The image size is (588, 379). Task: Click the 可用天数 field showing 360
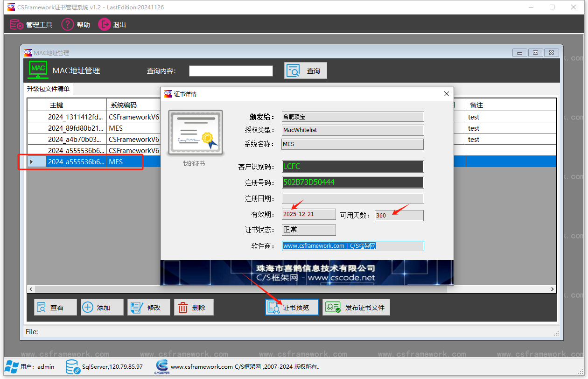tap(399, 215)
